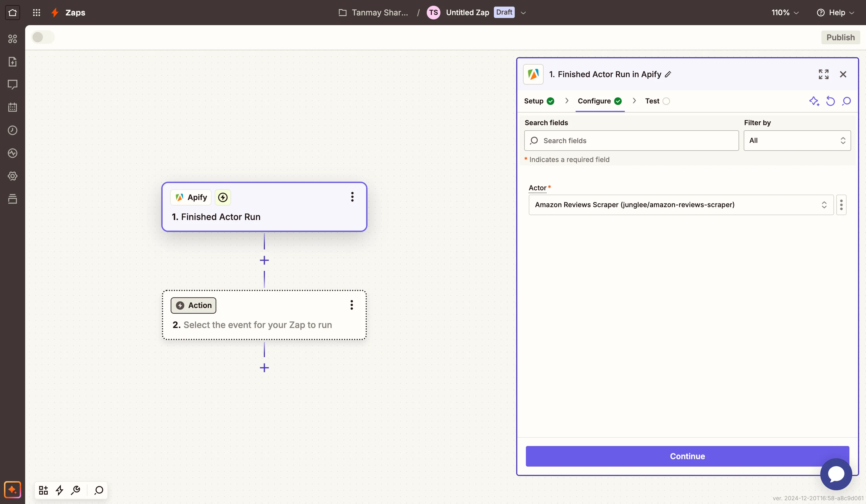Open the Actor selection dropdown
The image size is (866, 504).
click(681, 205)
